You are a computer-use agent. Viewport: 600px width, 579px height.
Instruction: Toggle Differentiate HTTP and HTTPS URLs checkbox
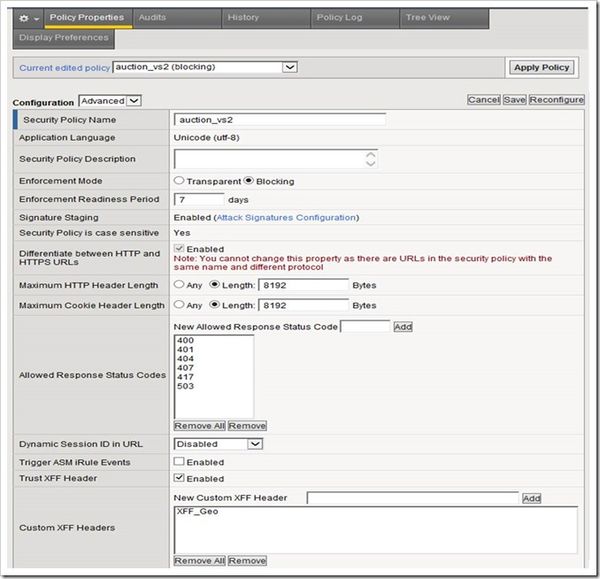(179, 248)
